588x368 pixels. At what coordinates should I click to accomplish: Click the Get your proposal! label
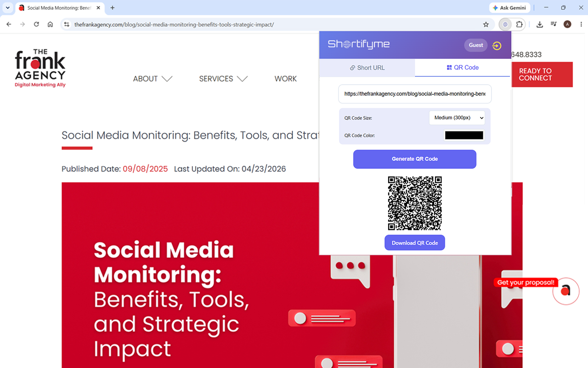pyautogui.click(x=526, y=282)
